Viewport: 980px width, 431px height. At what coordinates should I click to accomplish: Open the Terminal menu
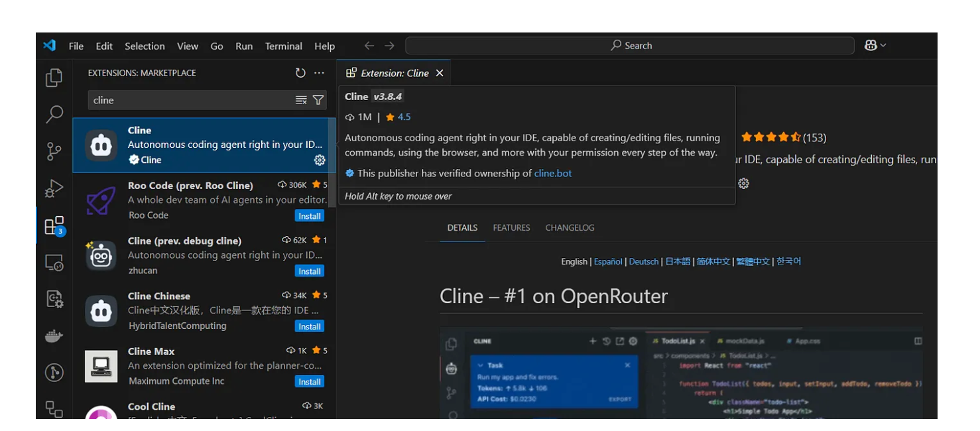[284, 46]
